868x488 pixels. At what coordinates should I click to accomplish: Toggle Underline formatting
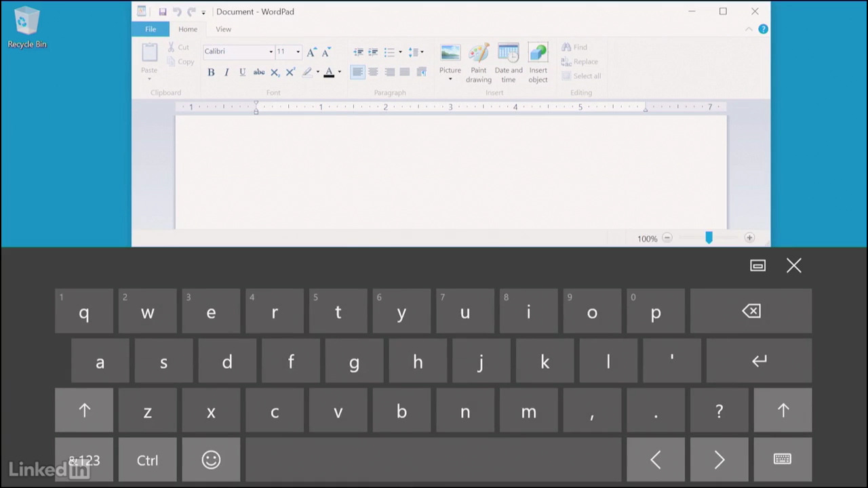pos(242,72)
